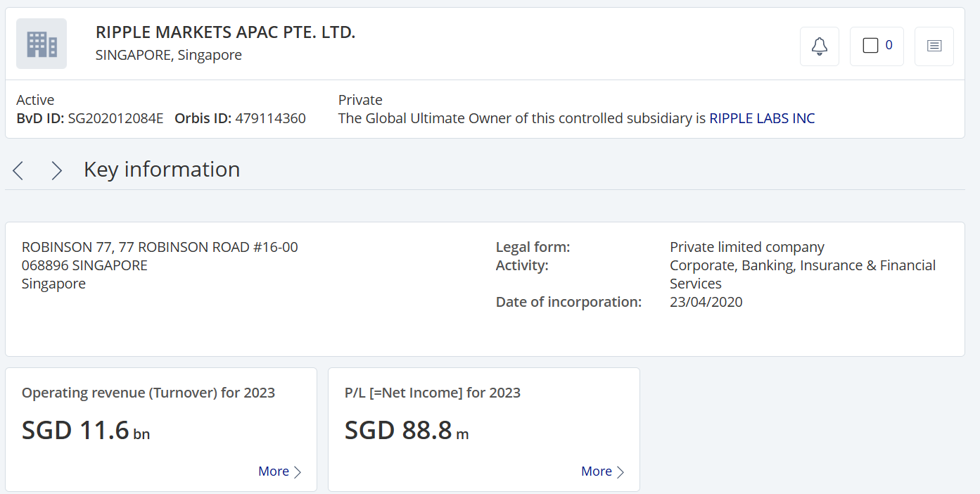Click the SINGAPORE, Singapore location subtitle
Screen dimensions: 980x494
pos(169,55)
